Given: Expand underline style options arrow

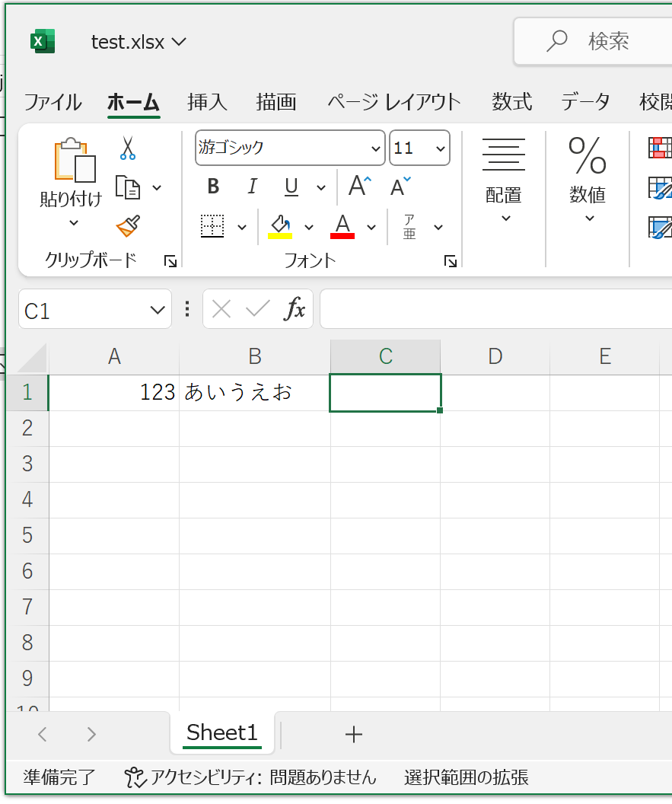Looking at the screenshot, I should click(x=321, y=187).
